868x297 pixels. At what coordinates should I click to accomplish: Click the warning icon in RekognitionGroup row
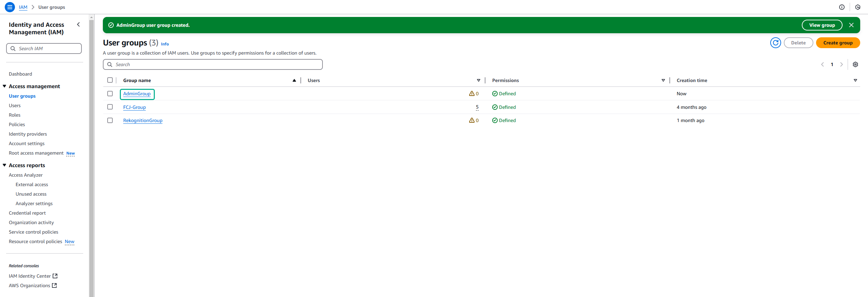click(472, 120)
